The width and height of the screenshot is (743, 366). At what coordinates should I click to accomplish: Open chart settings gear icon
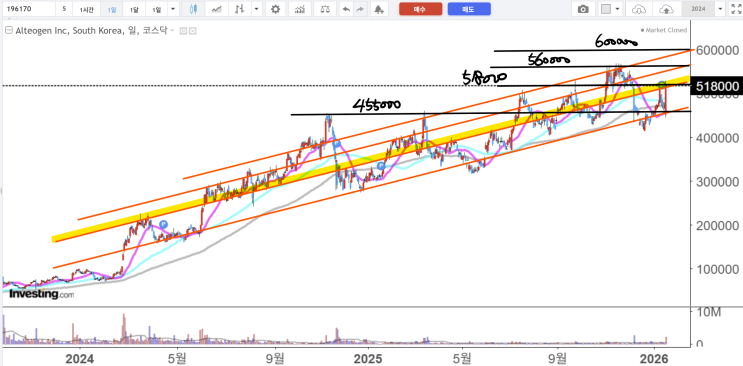pos(276,9)
